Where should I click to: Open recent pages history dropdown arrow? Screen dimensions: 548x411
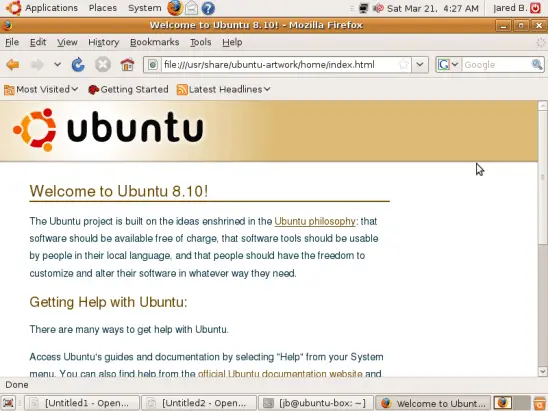[x=57, y=65]
